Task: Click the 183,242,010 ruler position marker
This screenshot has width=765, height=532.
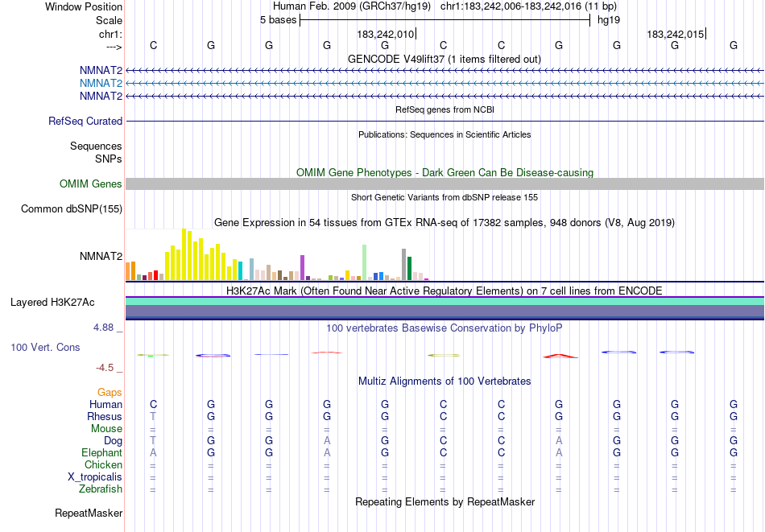Action: [x=387, y=34]
